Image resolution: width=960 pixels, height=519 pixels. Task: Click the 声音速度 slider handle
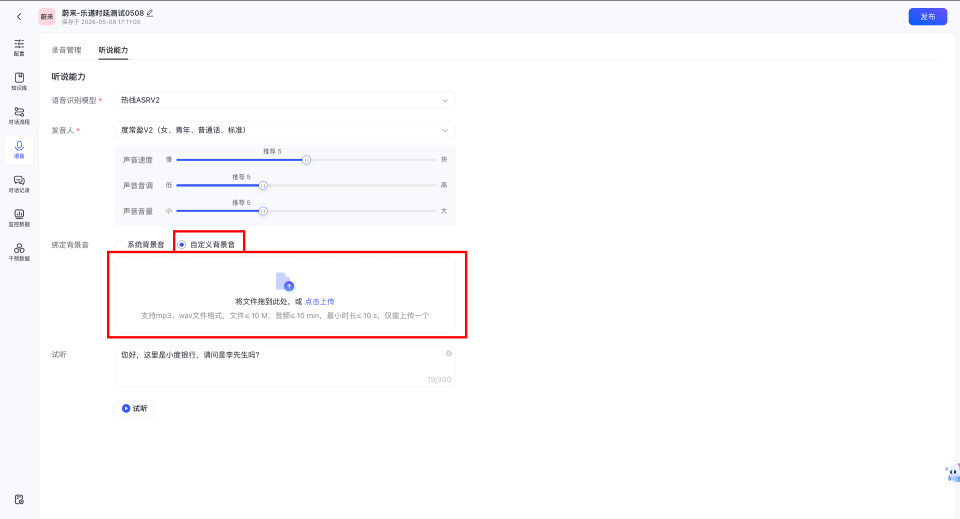point(307,160)
